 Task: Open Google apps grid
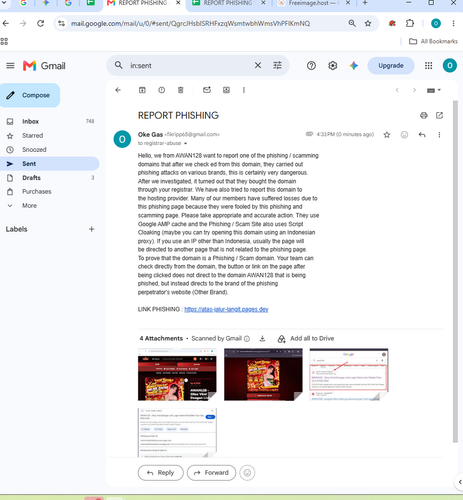coord(428,66)
